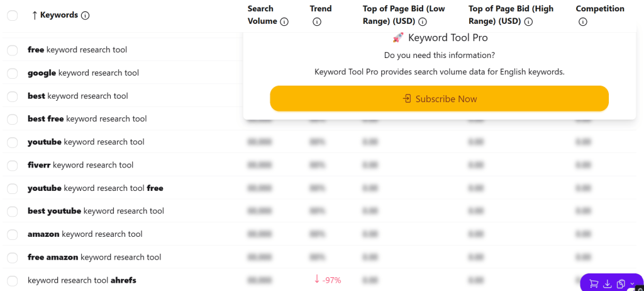Click the Competition column info icon

583,21
